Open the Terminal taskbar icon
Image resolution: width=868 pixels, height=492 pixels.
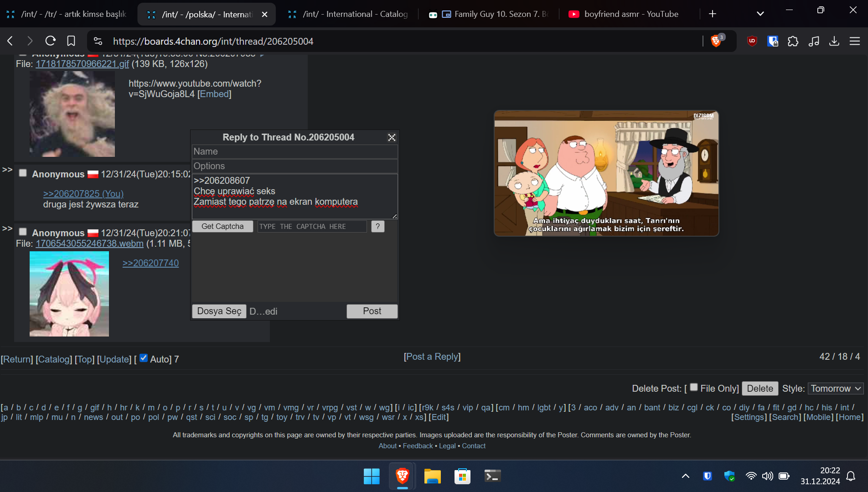[x=492, y=476]
